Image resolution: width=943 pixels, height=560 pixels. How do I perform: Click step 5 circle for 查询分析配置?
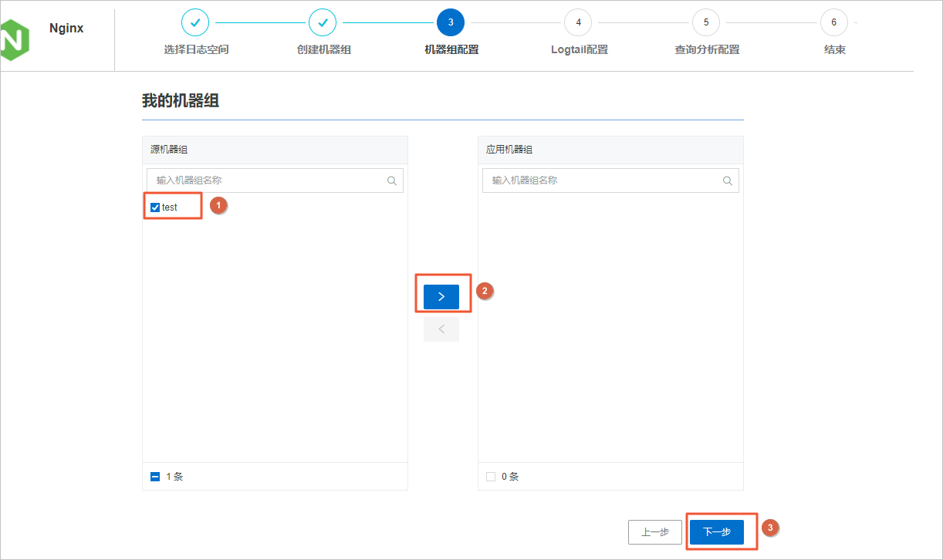click(706, 22)
